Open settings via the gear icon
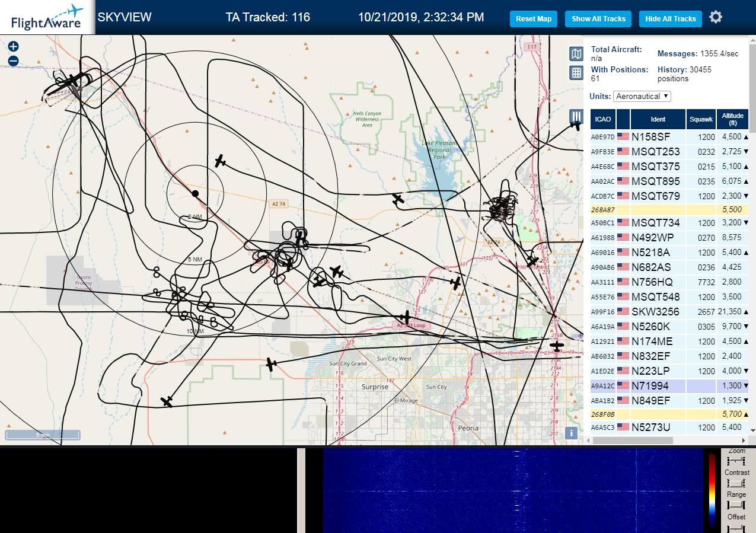 [716, 17]
